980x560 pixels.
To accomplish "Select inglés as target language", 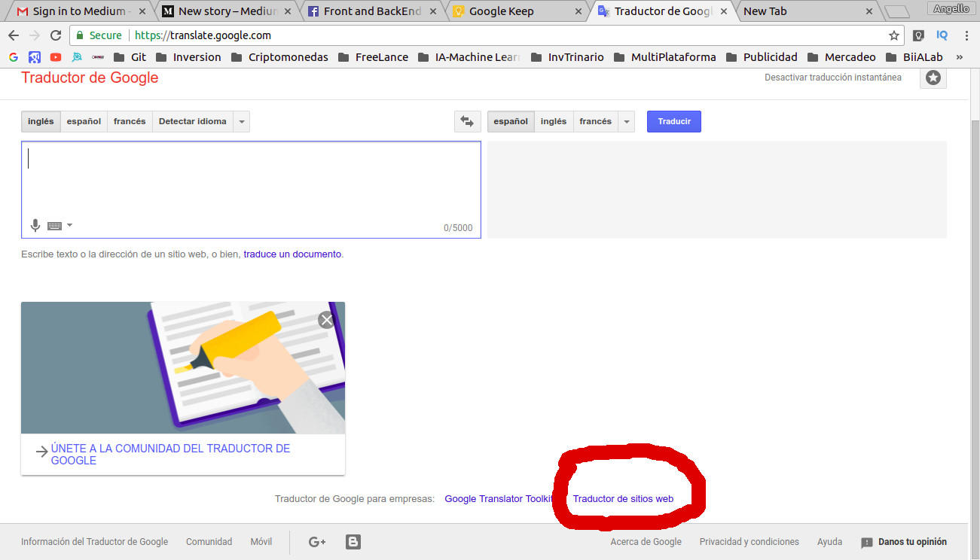I will coord(554,121).
